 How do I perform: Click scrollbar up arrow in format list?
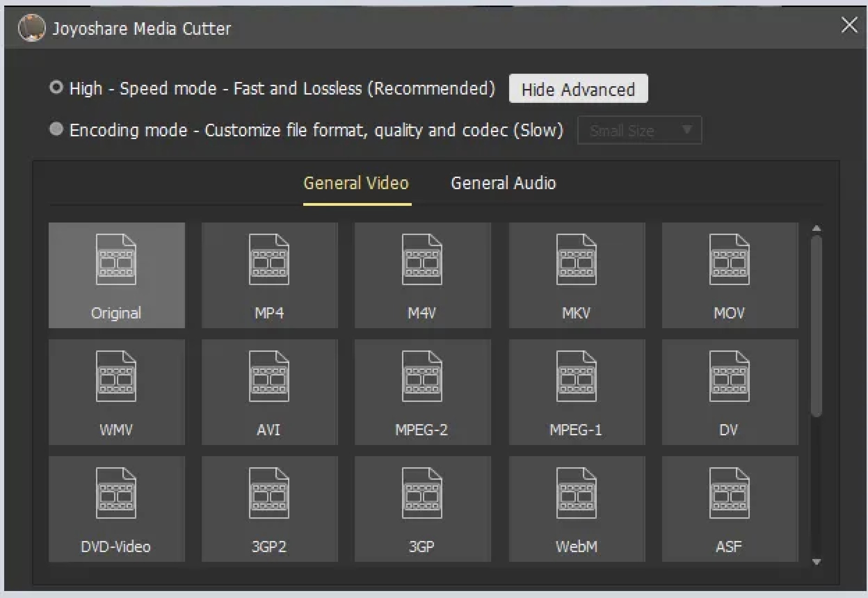[x=817, y=229]
